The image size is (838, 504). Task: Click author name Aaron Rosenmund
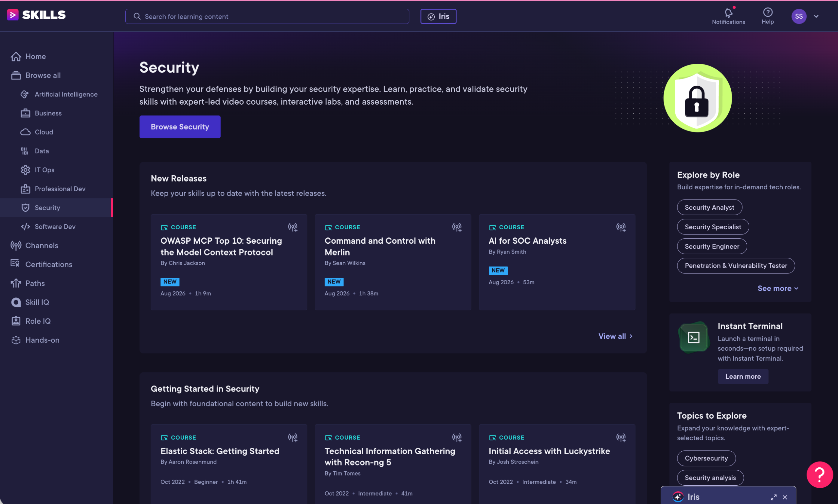point(192,462)
